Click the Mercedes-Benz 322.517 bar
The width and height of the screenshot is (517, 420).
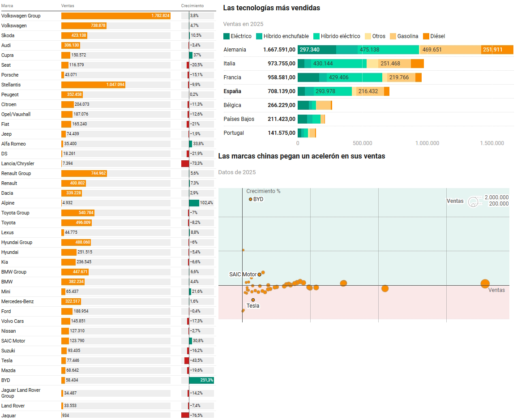(x=71, y=301)
